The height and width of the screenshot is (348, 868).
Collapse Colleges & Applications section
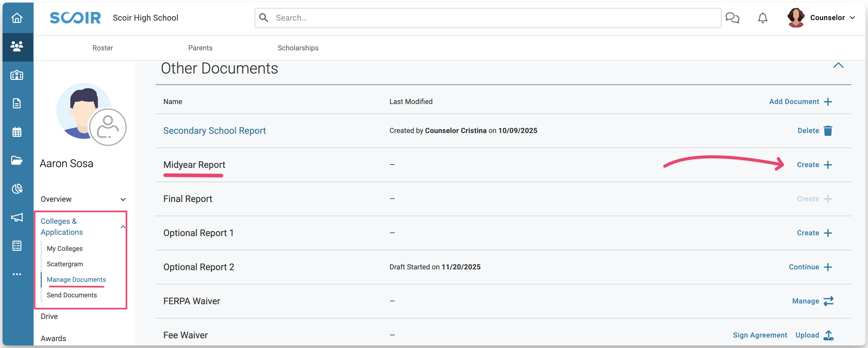pyautogui.click(x=123, y=227)
